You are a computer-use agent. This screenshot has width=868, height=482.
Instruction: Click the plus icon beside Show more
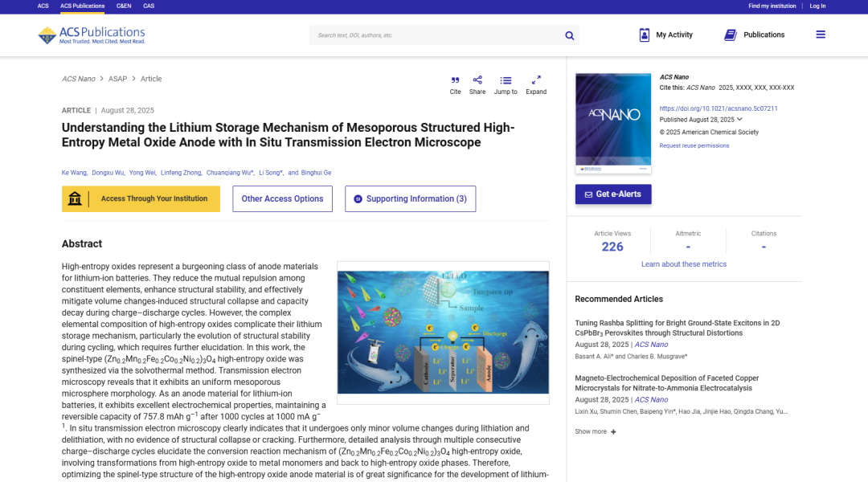(613, 431)
